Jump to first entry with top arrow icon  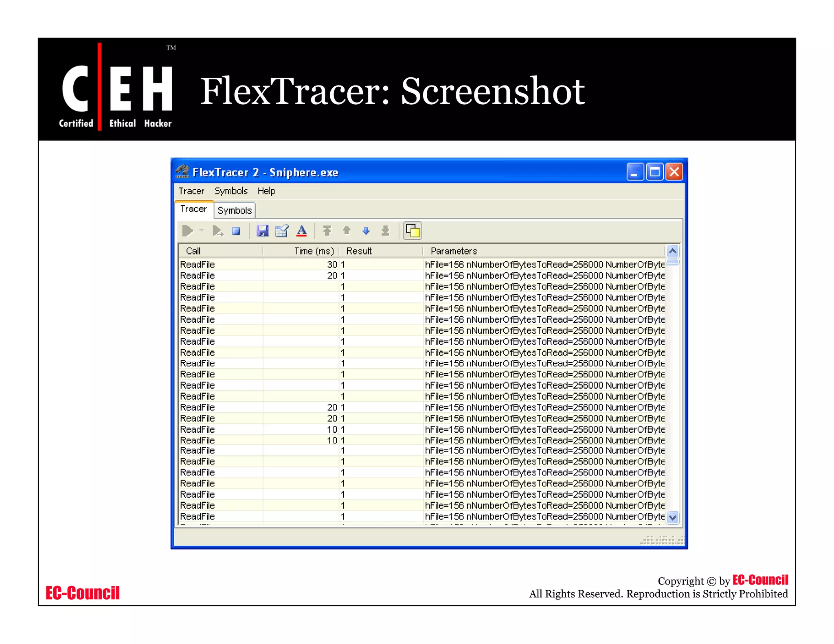327,231
